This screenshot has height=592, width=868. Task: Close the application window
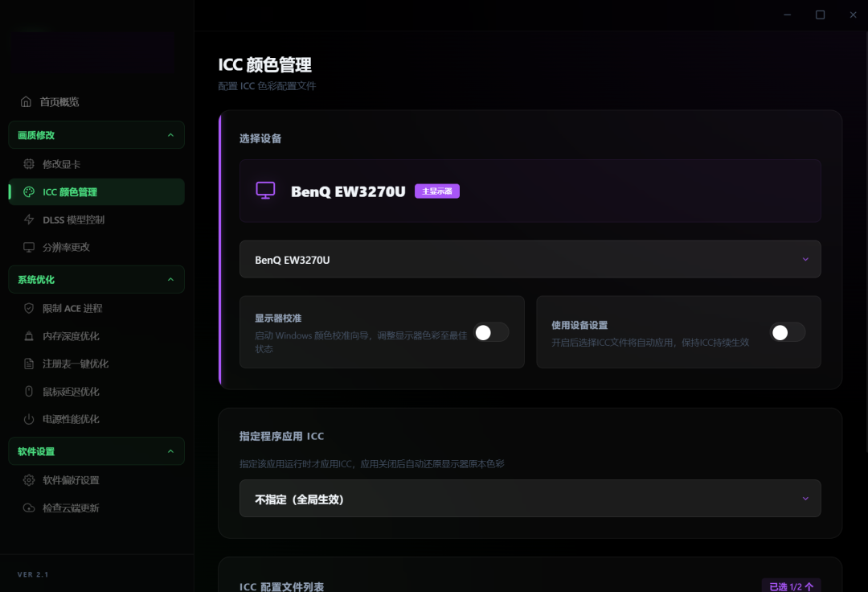pyautogui.click(x=853, y=15)
